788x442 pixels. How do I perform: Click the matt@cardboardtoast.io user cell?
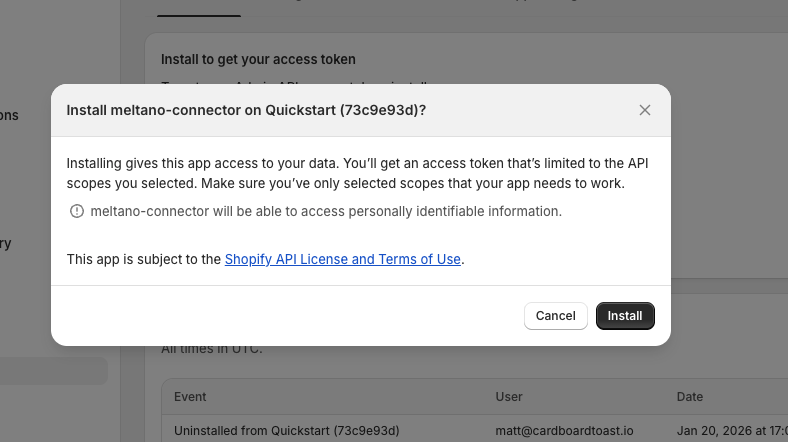coord(564,430)
